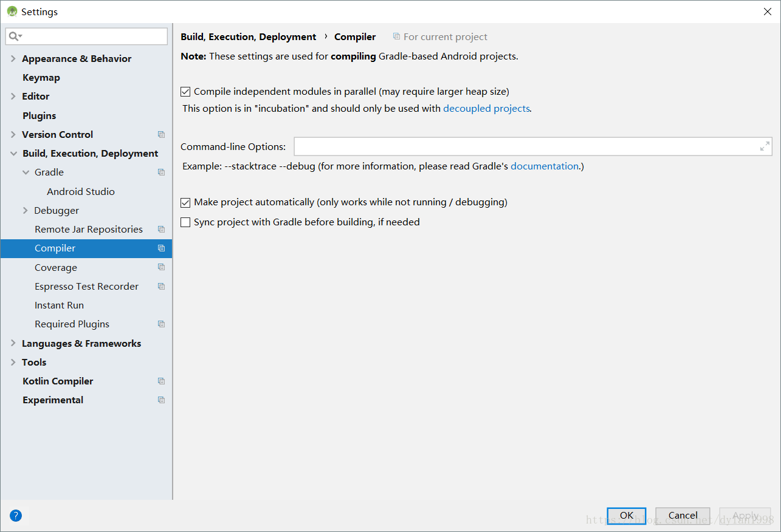Screen dimensions: 781x532
Task: Expand the Debugger tree item
Action: pyautogui.click(x=26, y=210)
